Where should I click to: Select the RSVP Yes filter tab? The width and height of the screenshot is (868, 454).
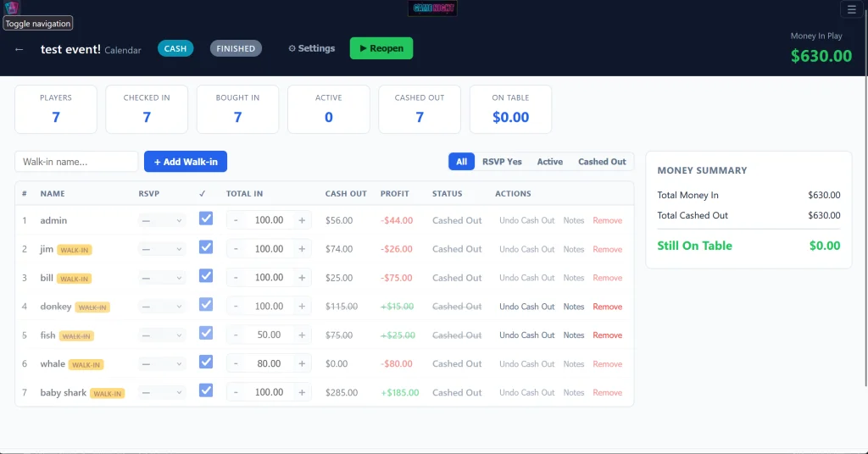[x=502, y=162]
